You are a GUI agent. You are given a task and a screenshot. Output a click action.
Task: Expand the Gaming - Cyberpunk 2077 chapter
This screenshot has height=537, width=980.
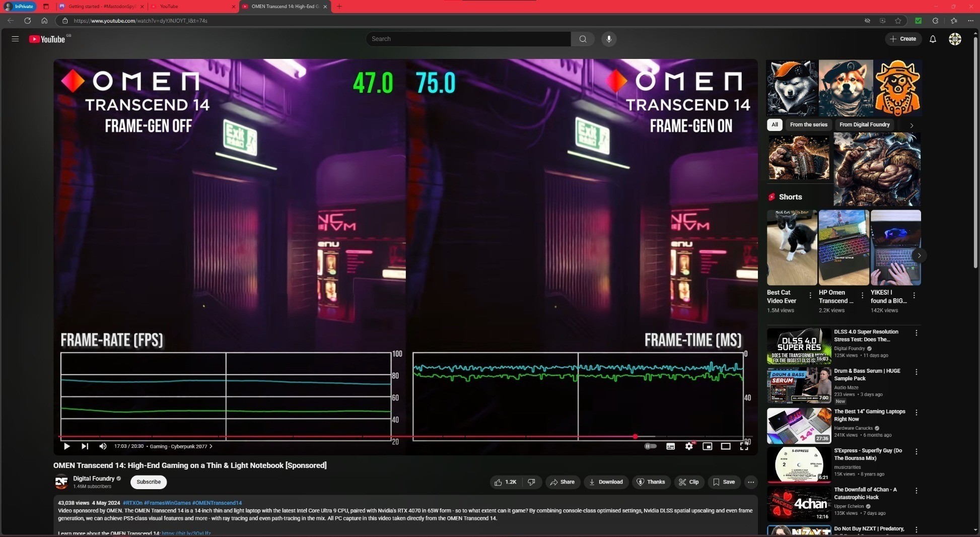tap(181, 446)
